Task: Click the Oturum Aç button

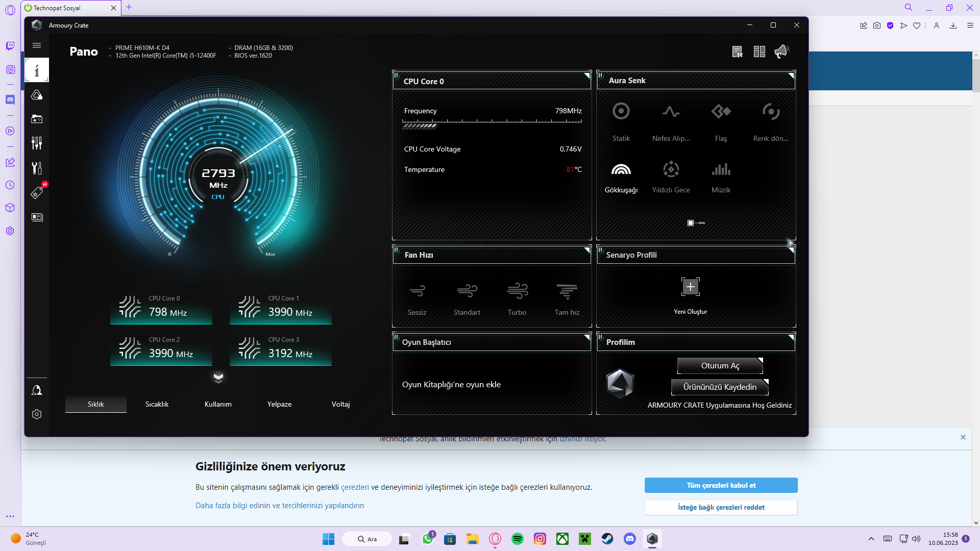Action: point(720,366)
